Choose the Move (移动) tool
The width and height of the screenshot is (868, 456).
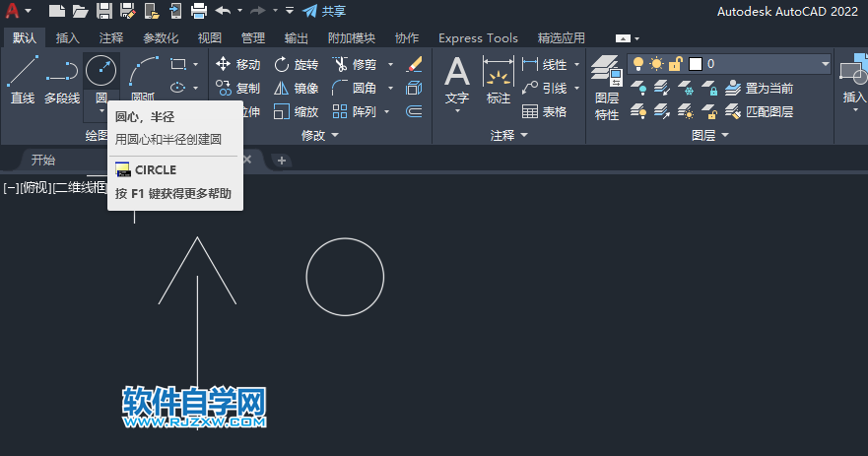(238, 64)
